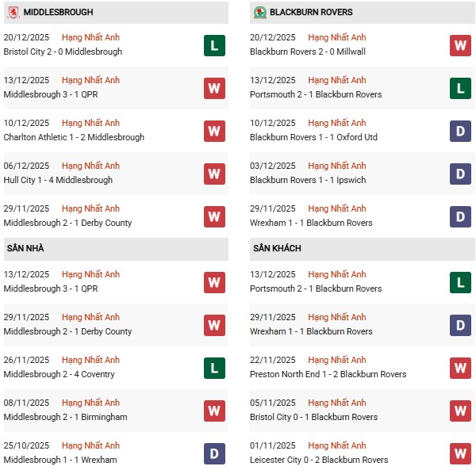
Task: Click L badge for Middlesbrough 2-4 Coventry
Action: pos(214,368)
